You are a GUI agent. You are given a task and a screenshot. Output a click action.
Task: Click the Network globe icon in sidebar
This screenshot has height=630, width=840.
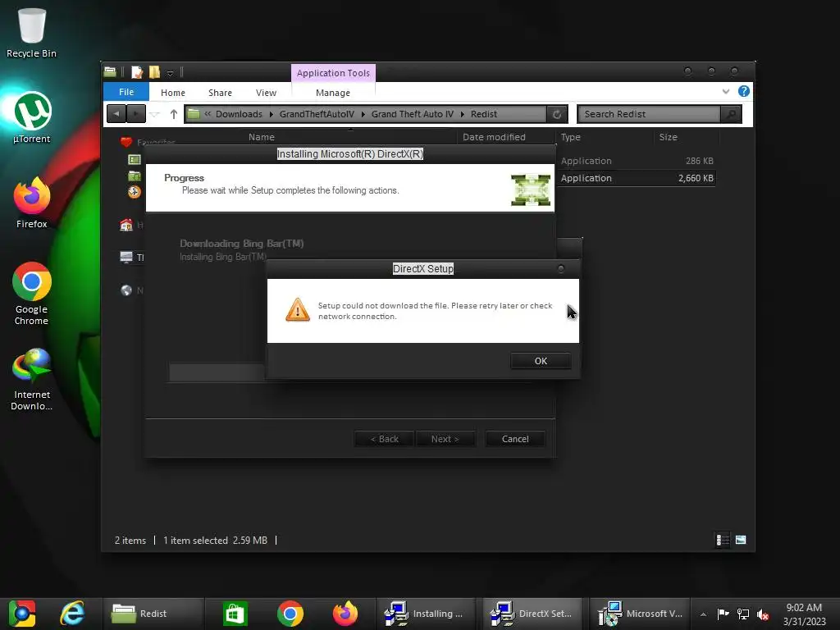coord(126,290)
